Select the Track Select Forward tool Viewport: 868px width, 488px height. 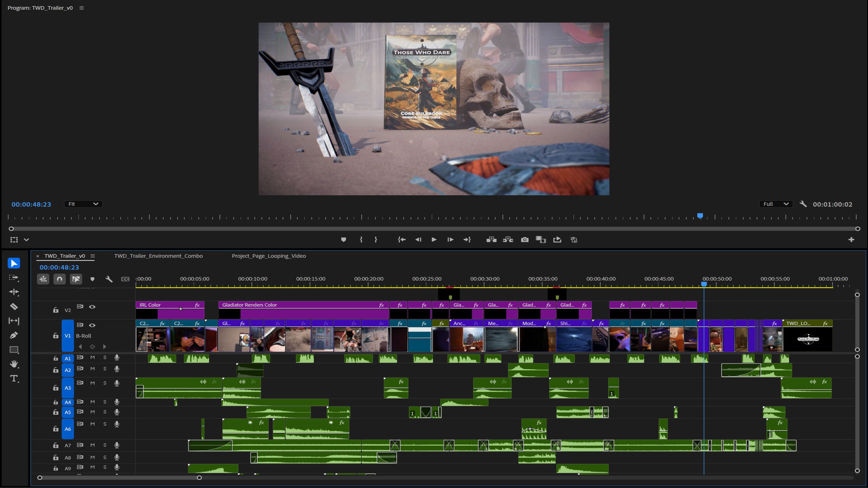tap(14, 278)
